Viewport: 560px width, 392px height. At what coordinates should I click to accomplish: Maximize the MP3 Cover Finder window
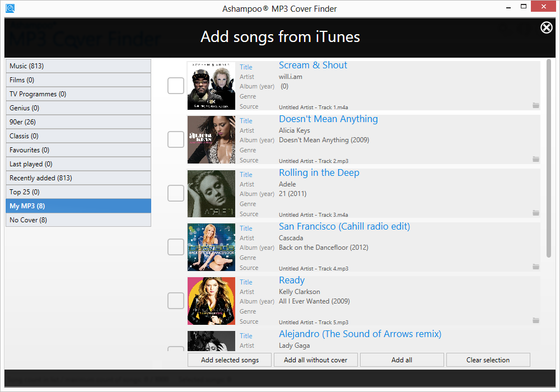pyautogui.click(x=524, y=6)
